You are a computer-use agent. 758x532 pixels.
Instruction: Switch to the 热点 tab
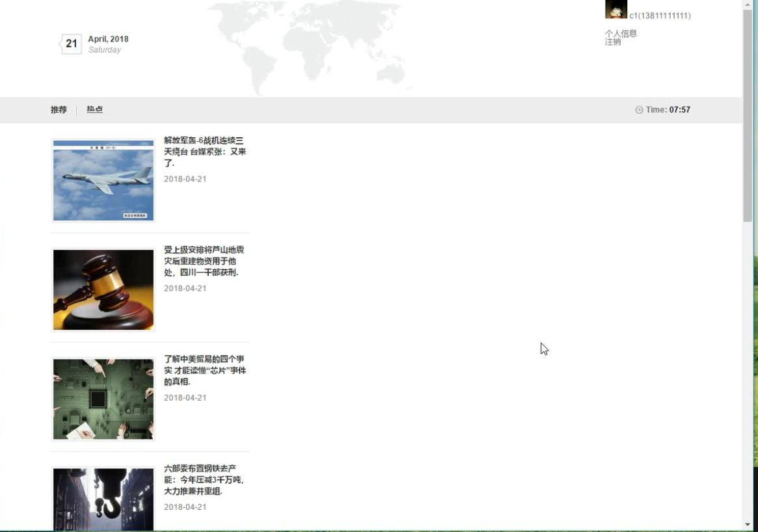pos(95,110)
